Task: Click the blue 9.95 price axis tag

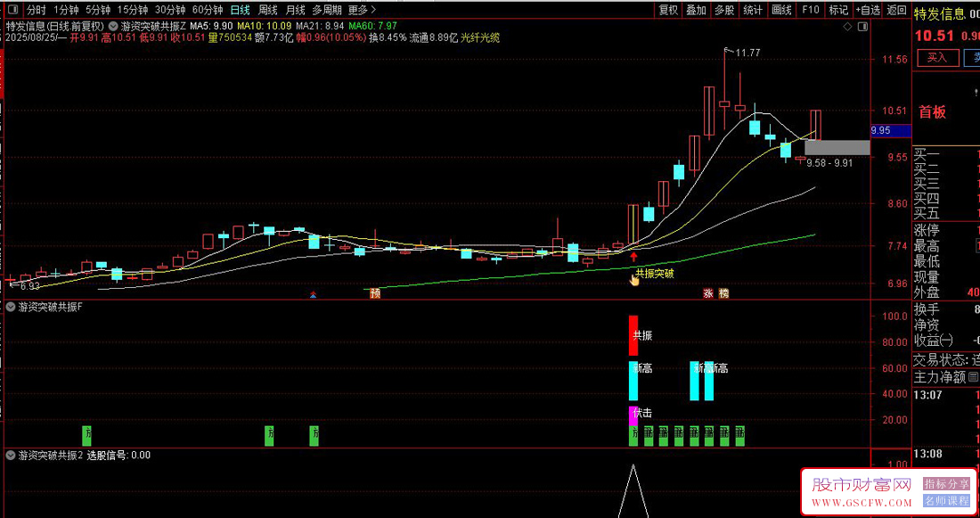Action: [892, 130]
